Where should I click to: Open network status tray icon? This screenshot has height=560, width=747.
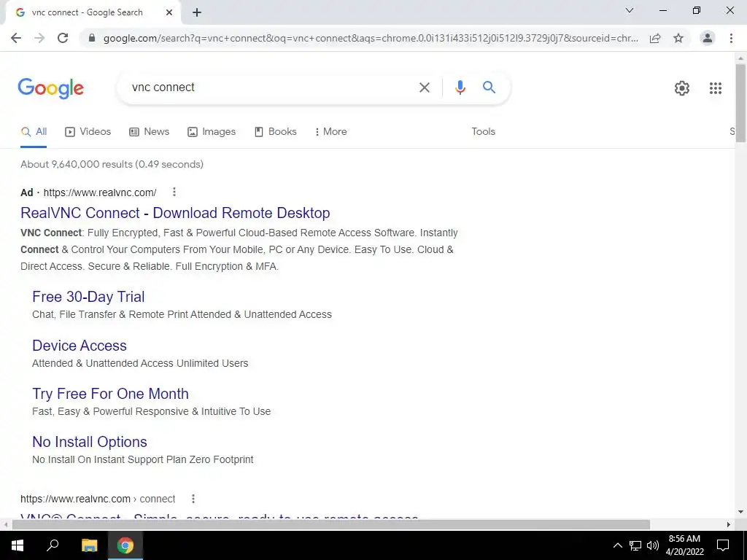click(x=635, y=545)
